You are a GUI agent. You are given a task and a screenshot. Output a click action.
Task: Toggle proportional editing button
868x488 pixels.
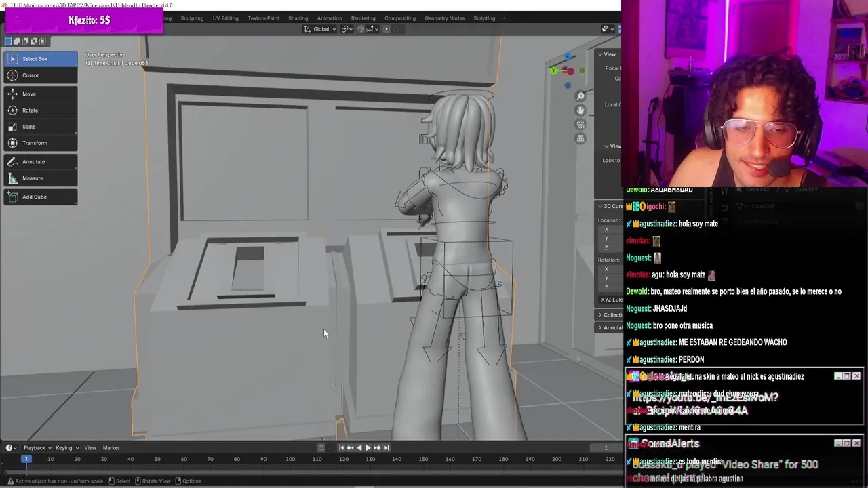coord(387,29)
